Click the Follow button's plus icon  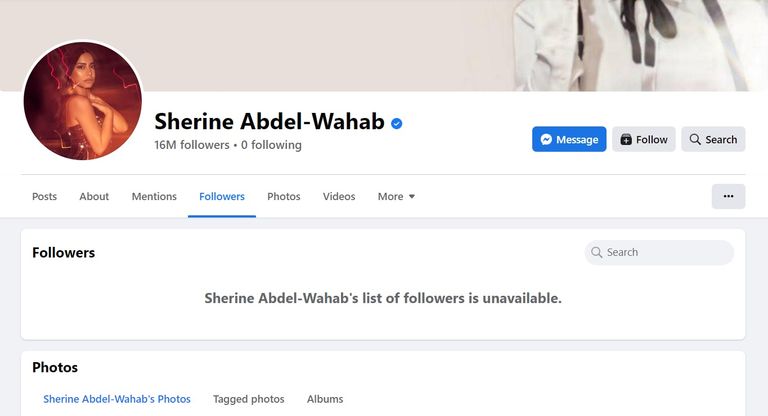coord(625,140)
